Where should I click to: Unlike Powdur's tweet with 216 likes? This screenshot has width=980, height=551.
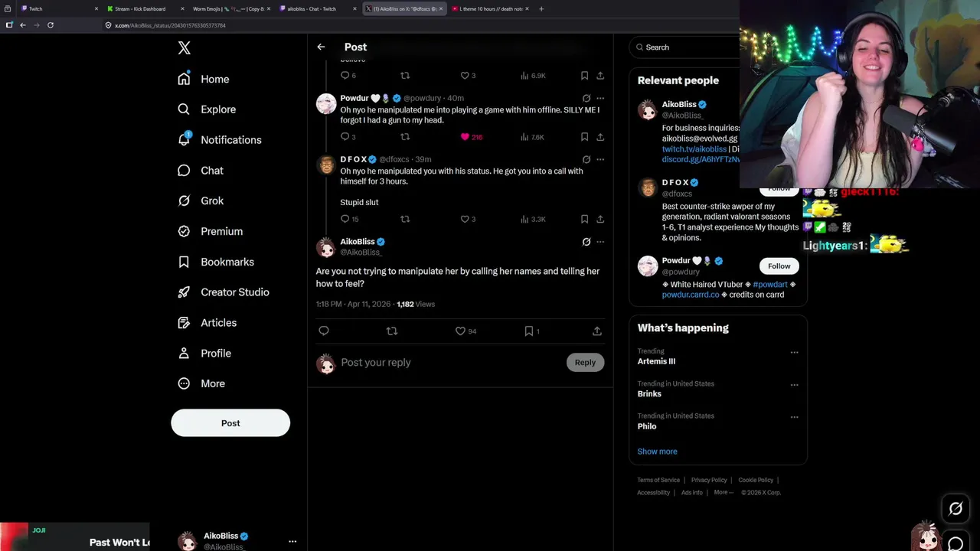coord(465,137)
